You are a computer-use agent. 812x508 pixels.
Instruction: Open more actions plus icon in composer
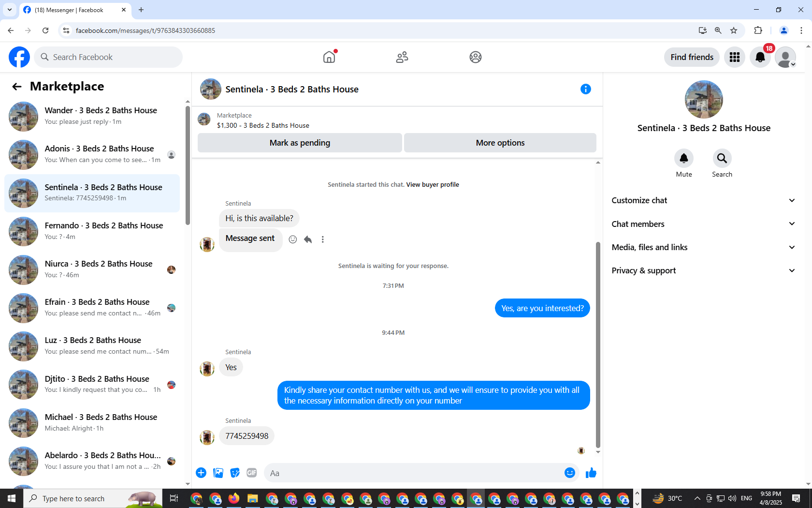(x=201, y=473)
